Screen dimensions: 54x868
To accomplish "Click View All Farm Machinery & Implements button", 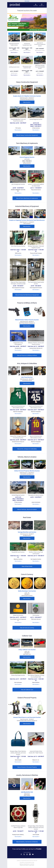I will tap(27, 198).
